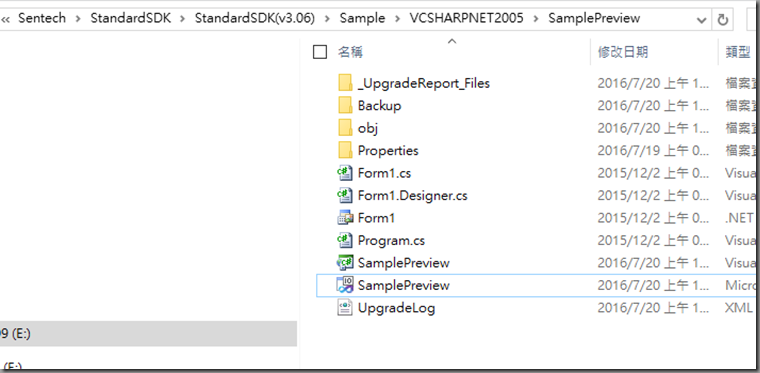Select the UpgradeLog XML file icon
The width and height of the screenshot is (760, 373).
coord(345,308)
